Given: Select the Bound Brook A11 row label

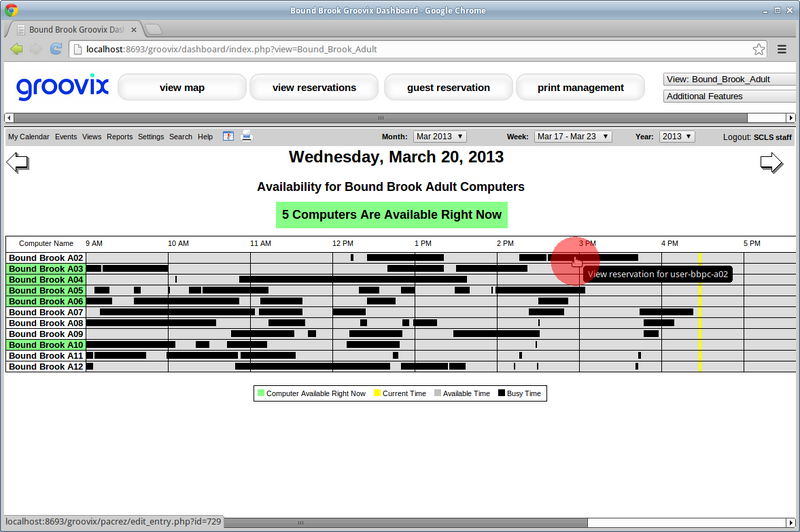Looking at the screenshot, I should 46,356.
